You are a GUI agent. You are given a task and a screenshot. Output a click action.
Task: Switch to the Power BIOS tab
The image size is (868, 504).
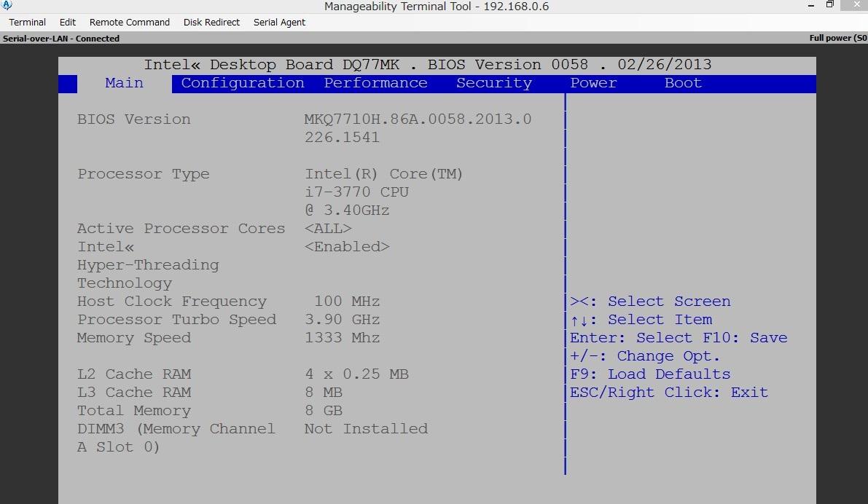(x=593, y=83)
